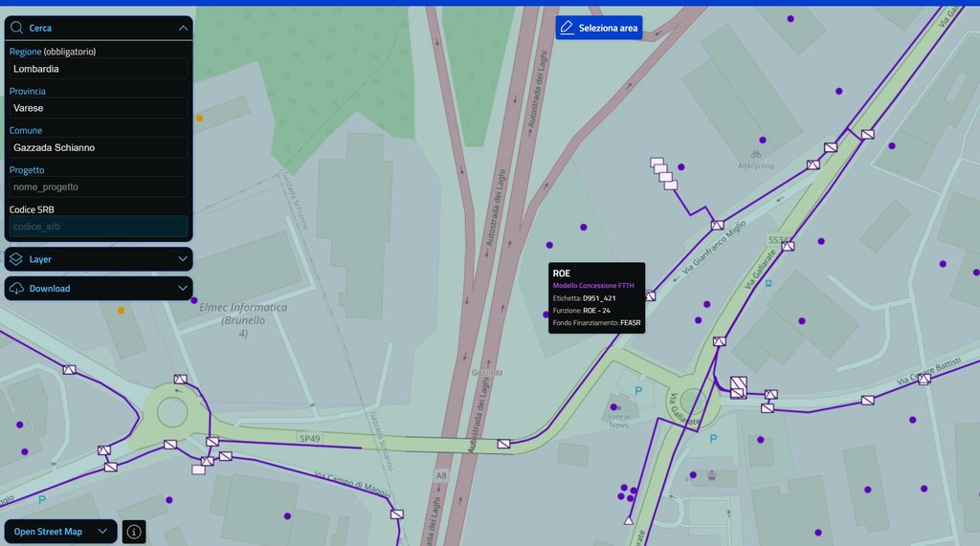Click the All4cycling bicycle shop icon
Viewport: 980px width, 546px height.
click(x=756, y=154)
